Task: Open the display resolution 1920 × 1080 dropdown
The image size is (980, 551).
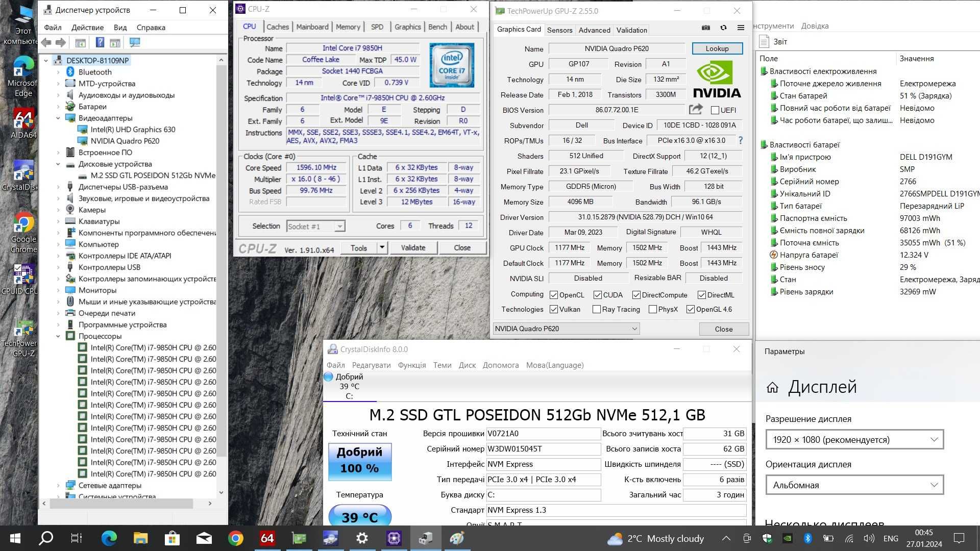Action: coord(854,439)
